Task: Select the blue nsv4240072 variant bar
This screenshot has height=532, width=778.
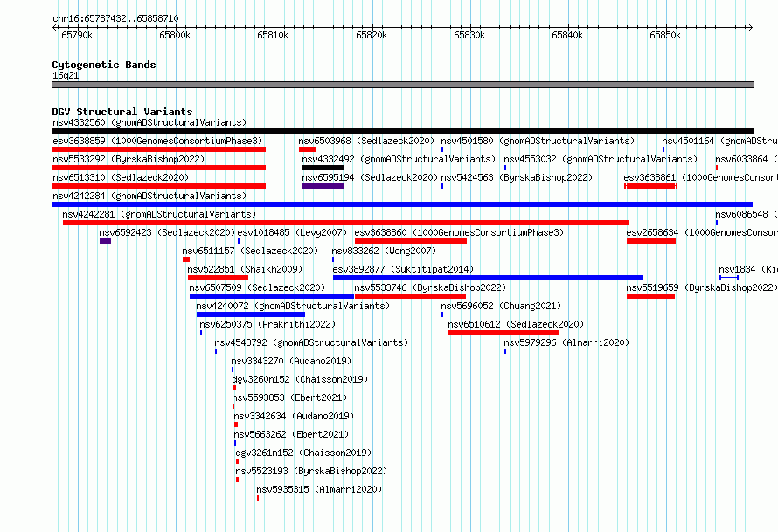Action: click(251, 314)
